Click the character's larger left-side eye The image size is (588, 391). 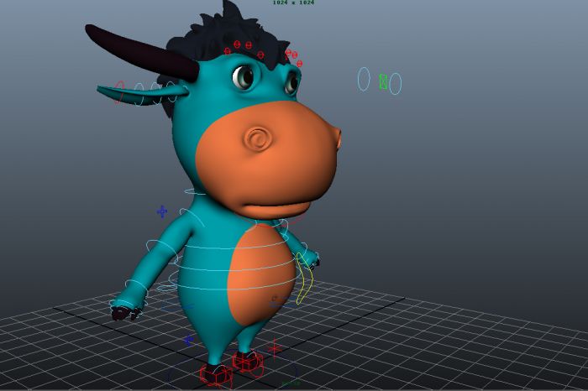(x=244, y=76)
